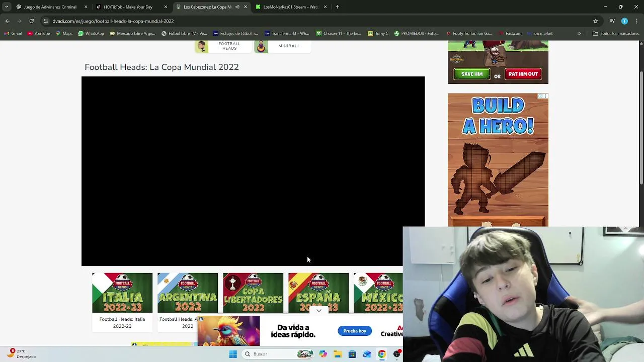Viewport: 644px width, 362px height.
Task: Open the Fútbol Libre TV bookmark
Action: [x=184, y=34]
